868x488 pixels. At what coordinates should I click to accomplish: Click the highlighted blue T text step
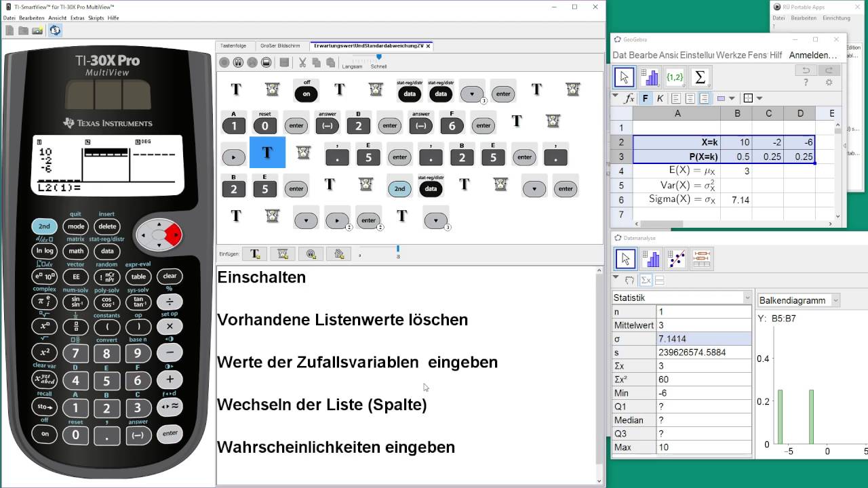tap(267, 152)
